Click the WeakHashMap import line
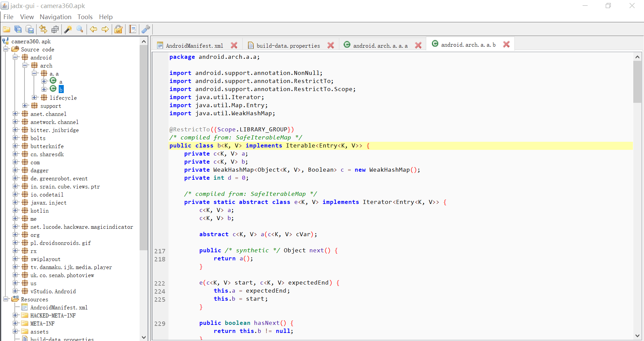The height and width of the screenshot is (341, 644). coord(222,113)
